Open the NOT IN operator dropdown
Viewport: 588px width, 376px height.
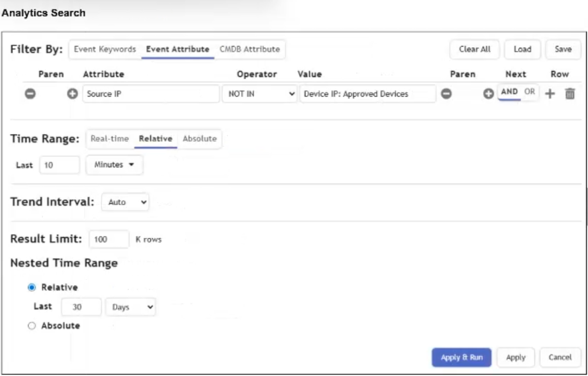(259, 94)
